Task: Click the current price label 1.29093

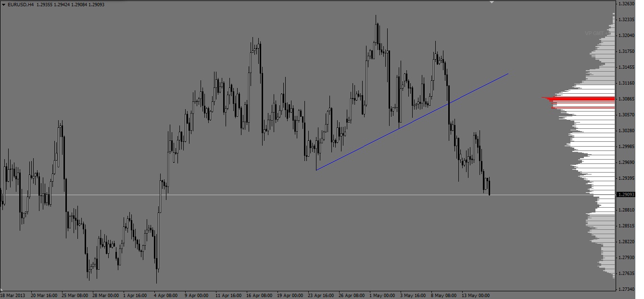Action: (626, 194)
